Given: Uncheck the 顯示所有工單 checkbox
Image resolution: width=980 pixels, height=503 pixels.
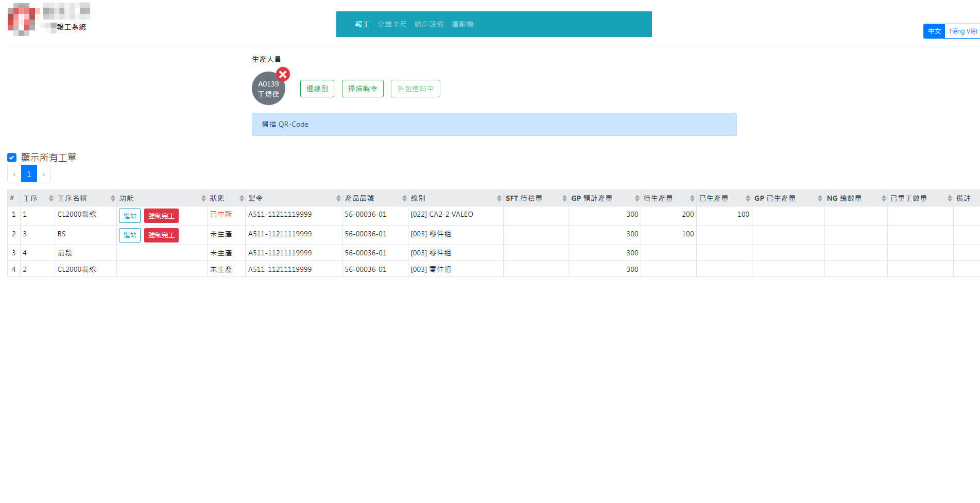Looking at the screenshot, I should (x=12, y=158).
